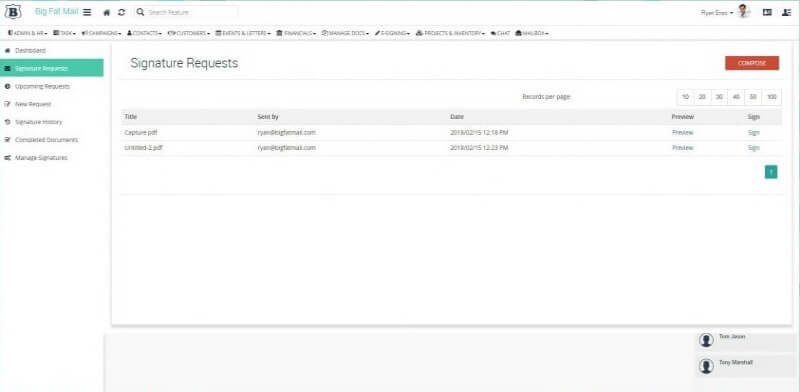Expand the Manage Docs menu

[x=345, y=33]
